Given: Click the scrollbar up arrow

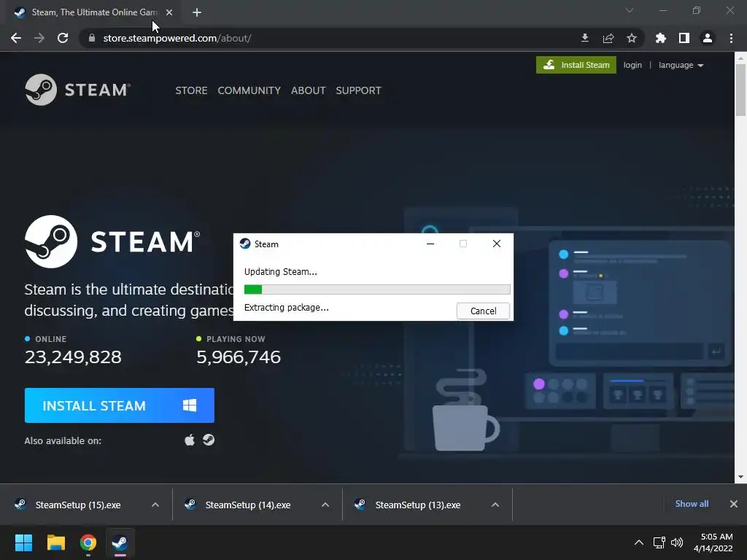Looking at the screenshot, I should pos(740,58).
